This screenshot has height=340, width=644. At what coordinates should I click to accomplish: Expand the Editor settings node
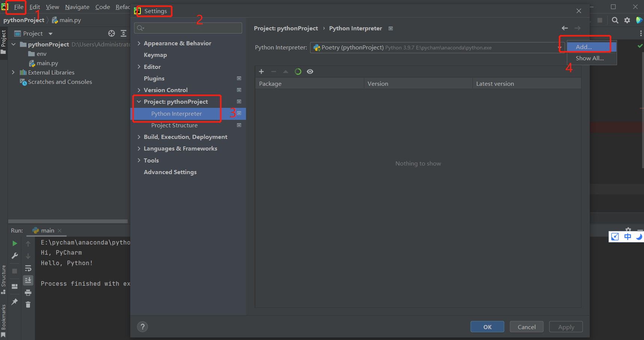(x=139, y=67)
